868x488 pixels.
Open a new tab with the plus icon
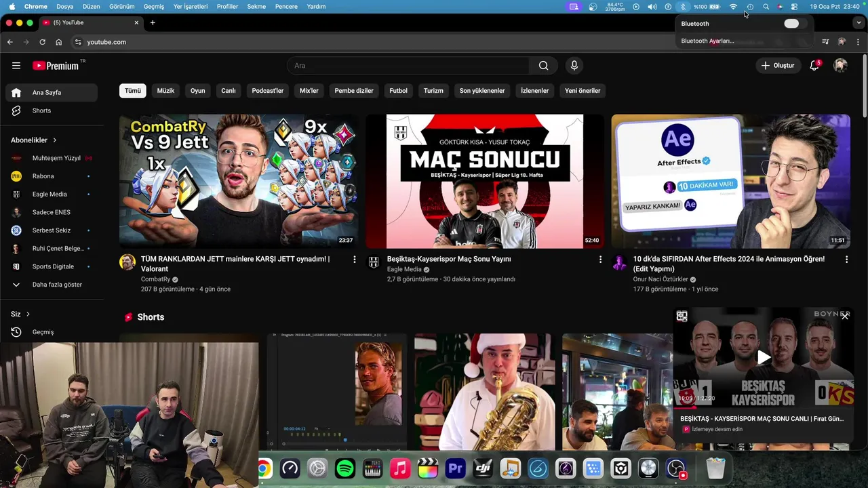[x=153, y=22]
